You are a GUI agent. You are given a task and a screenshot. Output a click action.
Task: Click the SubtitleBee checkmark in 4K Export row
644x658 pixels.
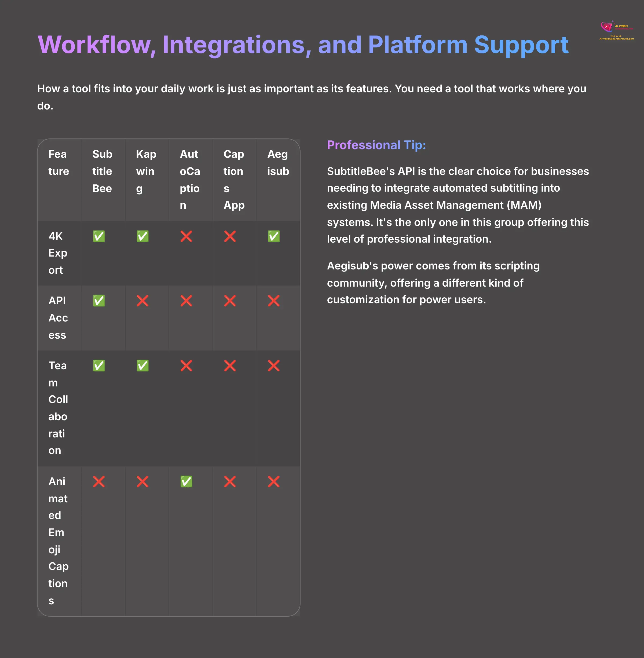(99, 236)
